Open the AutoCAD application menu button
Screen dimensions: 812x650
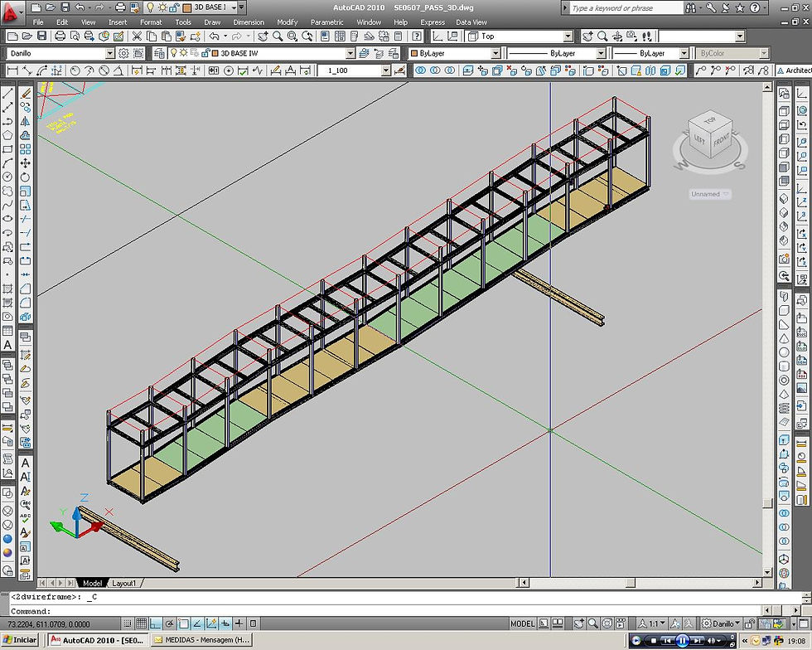click(x=12, y=12)
